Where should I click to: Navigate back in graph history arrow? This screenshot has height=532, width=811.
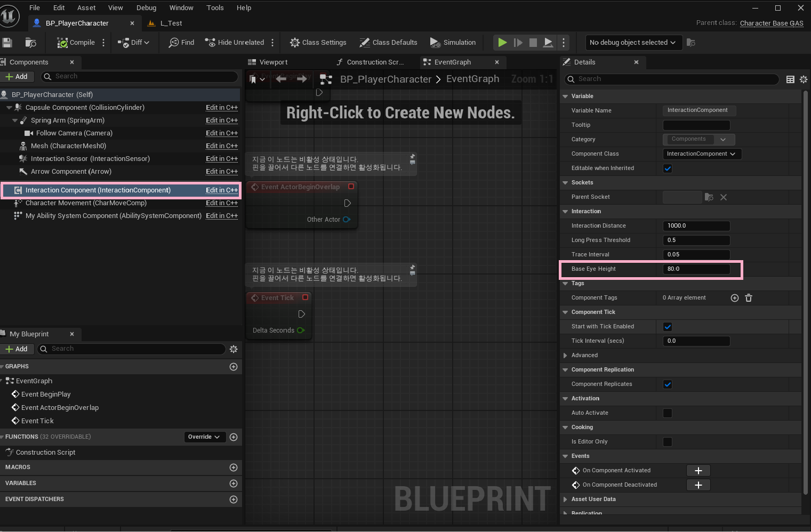click(281, 79)
